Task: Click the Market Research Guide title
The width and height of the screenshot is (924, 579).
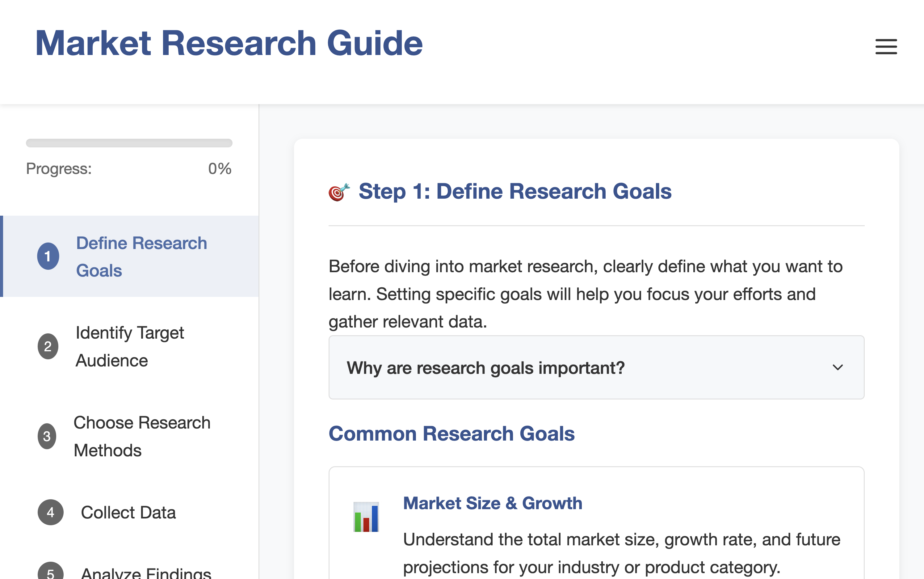Action: tap(229, 43)
